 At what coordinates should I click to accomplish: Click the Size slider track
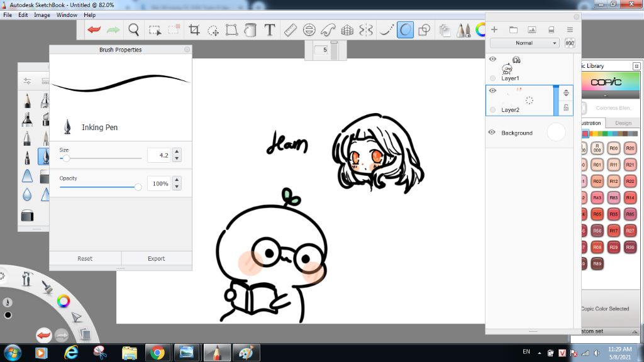[x=101, y=158]
